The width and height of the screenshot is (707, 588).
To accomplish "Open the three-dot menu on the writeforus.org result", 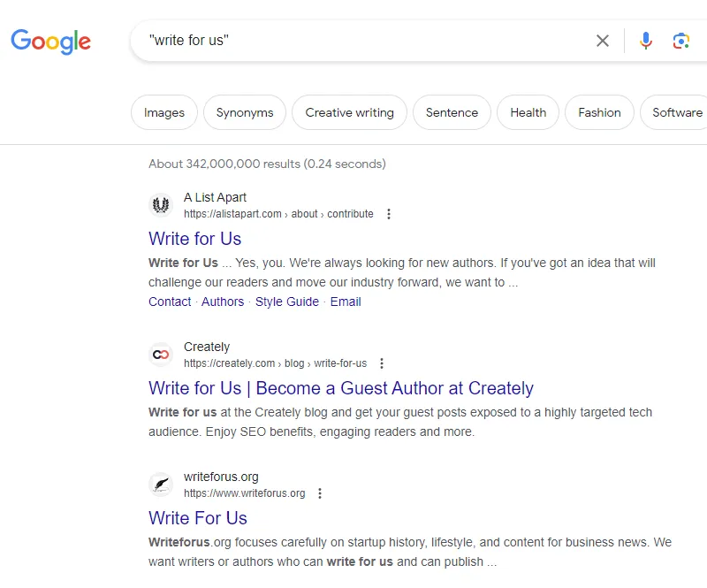I will click(x=319, y=493).
